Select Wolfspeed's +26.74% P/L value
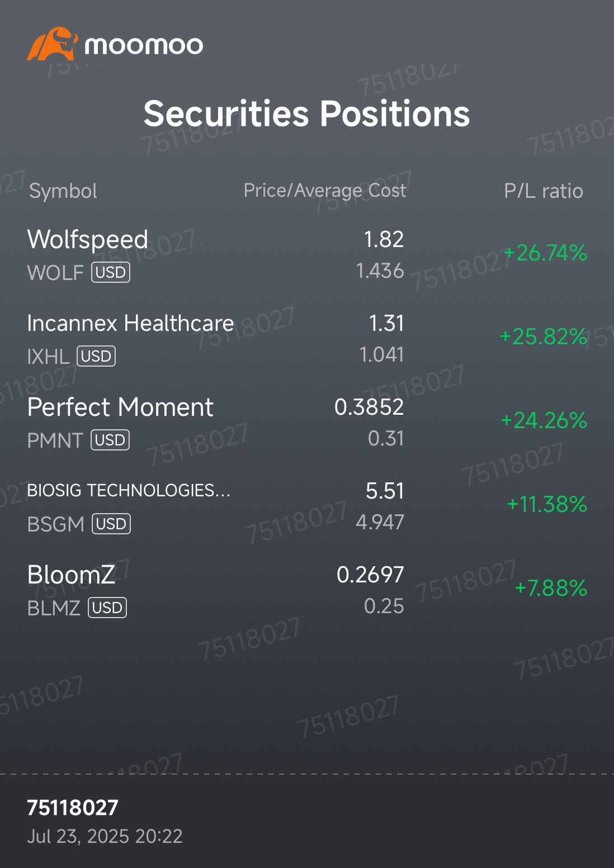 pyautogui.click(x=545, y=253)
